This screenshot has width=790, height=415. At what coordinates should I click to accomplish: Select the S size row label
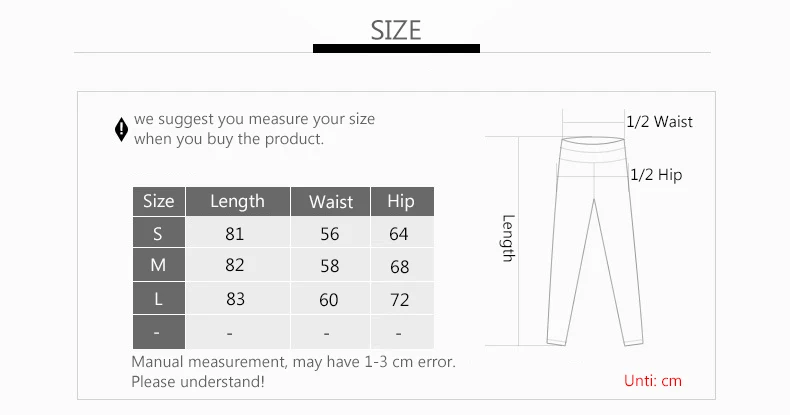159,232
